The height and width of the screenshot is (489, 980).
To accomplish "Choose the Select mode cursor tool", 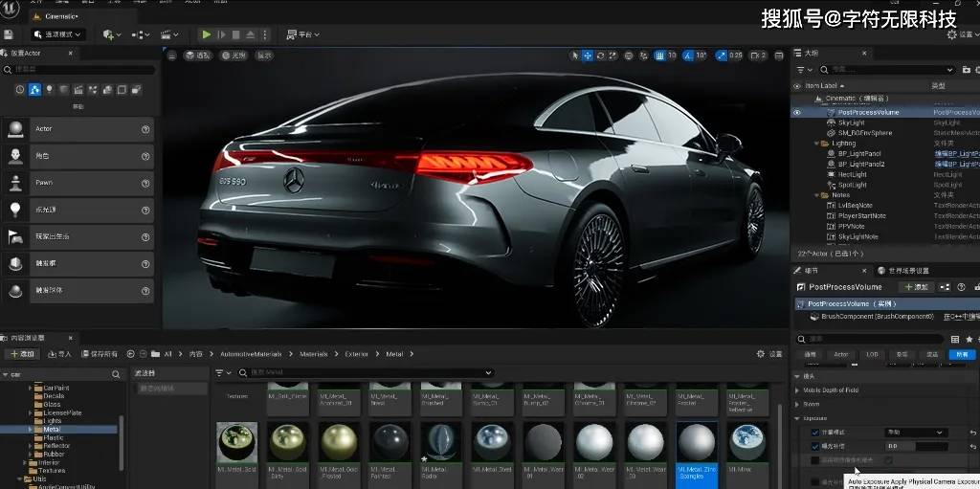I will point(575,56).
